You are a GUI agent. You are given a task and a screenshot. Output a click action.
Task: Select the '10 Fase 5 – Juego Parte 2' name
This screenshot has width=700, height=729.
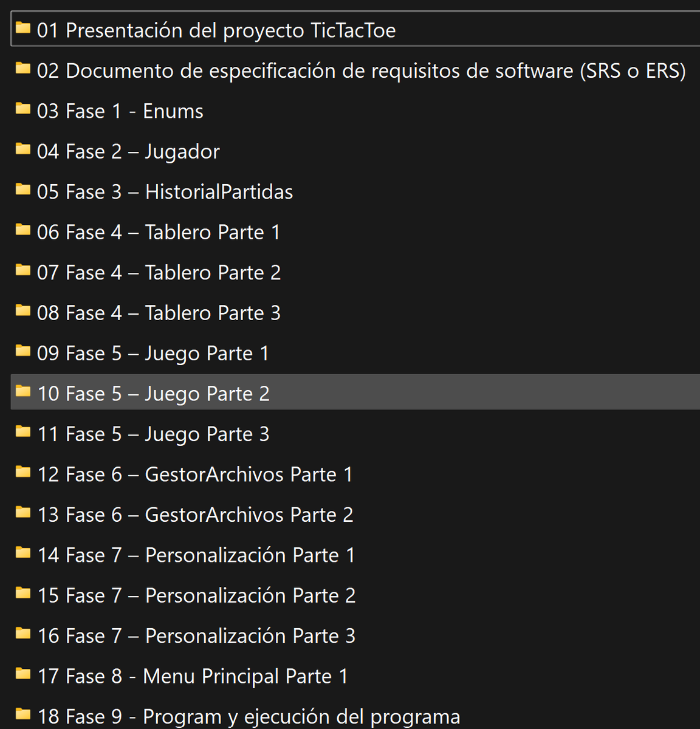(x=153, y=394)
